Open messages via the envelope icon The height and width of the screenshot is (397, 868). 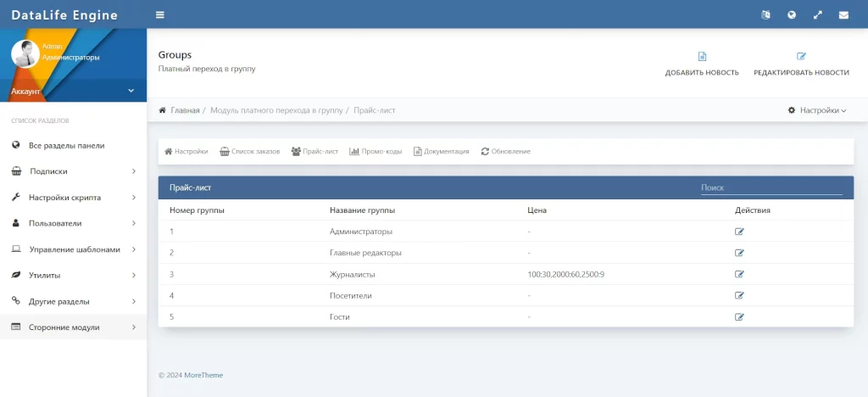843,15
